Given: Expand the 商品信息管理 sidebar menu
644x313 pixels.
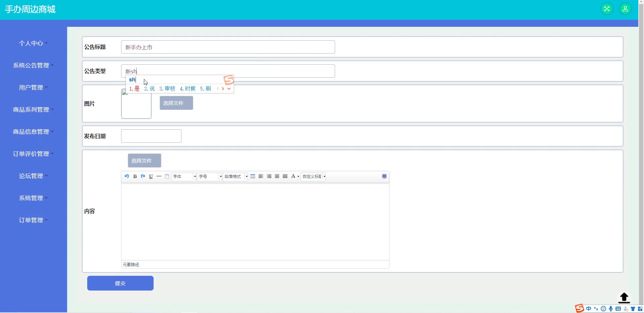Looking at the screenshot, I should tap(34, 132).
